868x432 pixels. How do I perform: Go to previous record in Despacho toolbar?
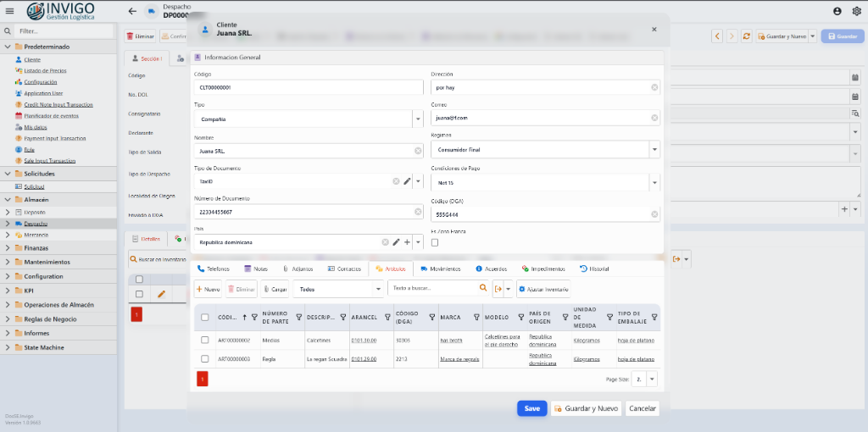[717, 36]
